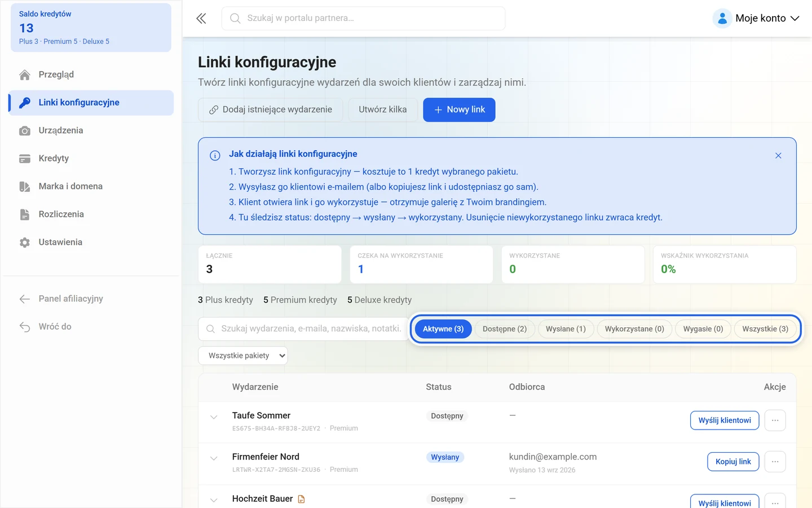Go to Urządzenia in the sidebar
This screenshot has width=812, height=508.
(x=91, y=131)
